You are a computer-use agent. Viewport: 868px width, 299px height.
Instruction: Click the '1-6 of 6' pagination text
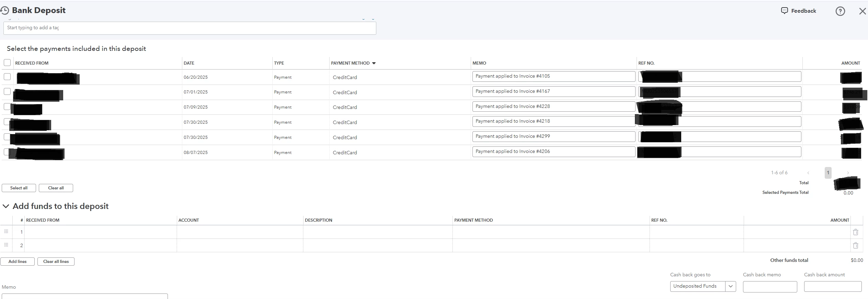[779, 173]
